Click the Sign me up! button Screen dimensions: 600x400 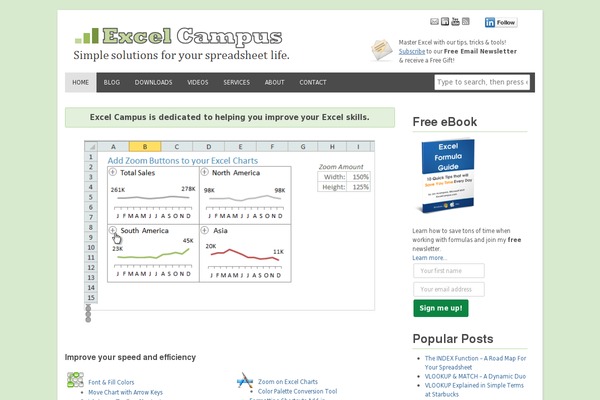click(441, 308)
